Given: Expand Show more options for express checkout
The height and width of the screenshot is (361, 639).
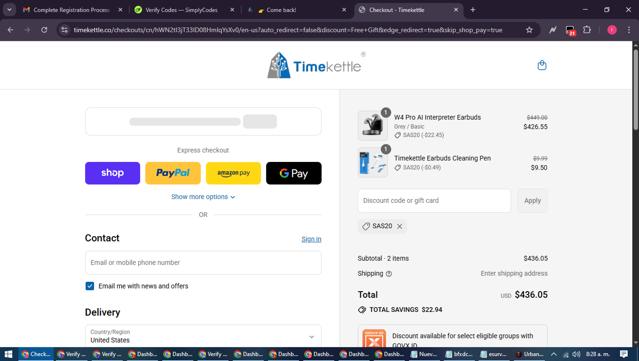Looking at the screenshot, I should 203,197.
